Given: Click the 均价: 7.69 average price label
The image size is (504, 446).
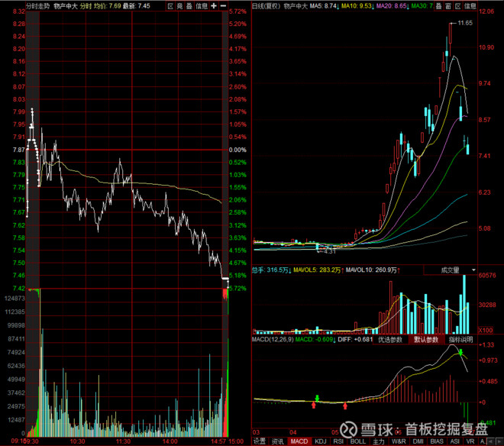Looking at the screenshot, I should 108,6.
